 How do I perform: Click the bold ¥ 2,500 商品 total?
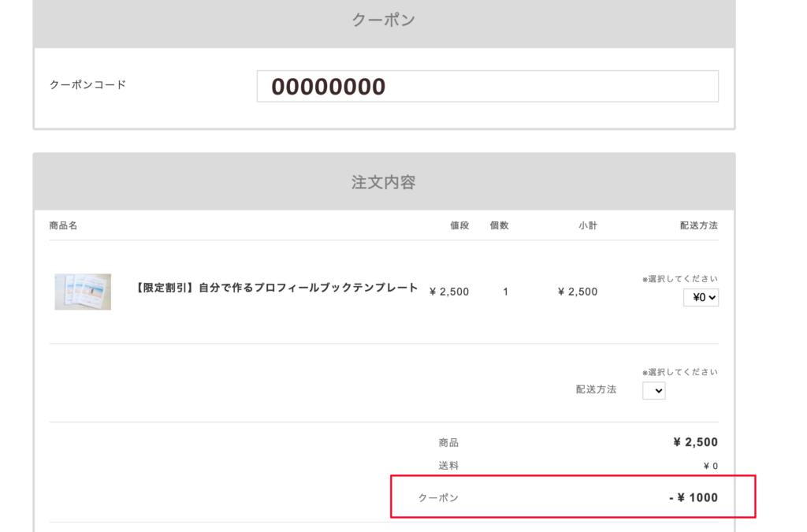[x=695, y=442]
